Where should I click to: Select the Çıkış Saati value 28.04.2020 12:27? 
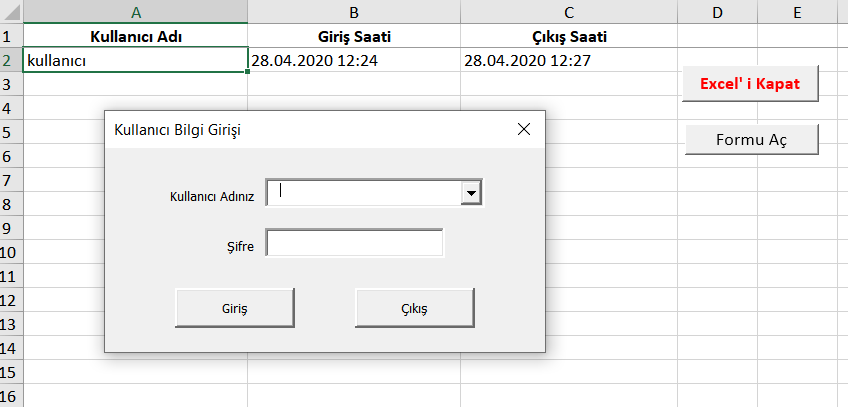tap(568, 60)
